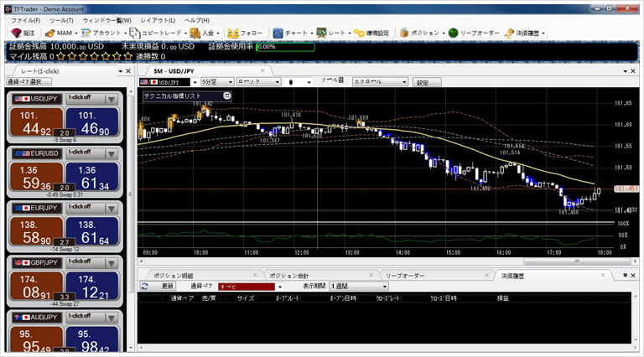644x357 pixels.
Task: Click the refresh icon beside 更新
Action: [x=145, y=286]
